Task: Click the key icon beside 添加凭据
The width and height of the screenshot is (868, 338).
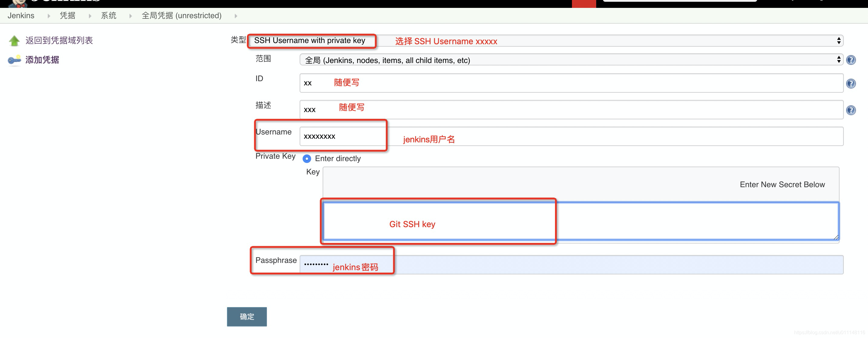Action: coord(14,60)
